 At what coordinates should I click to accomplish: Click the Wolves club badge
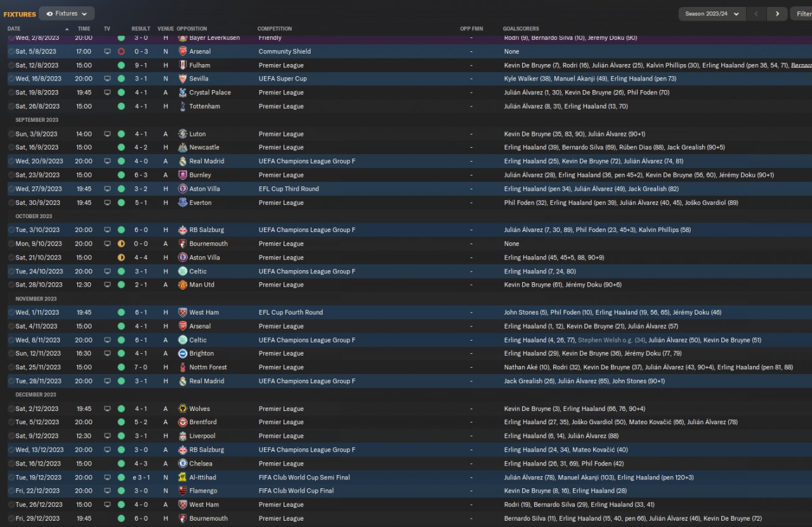pyautogui.click(x=183, y=409)
